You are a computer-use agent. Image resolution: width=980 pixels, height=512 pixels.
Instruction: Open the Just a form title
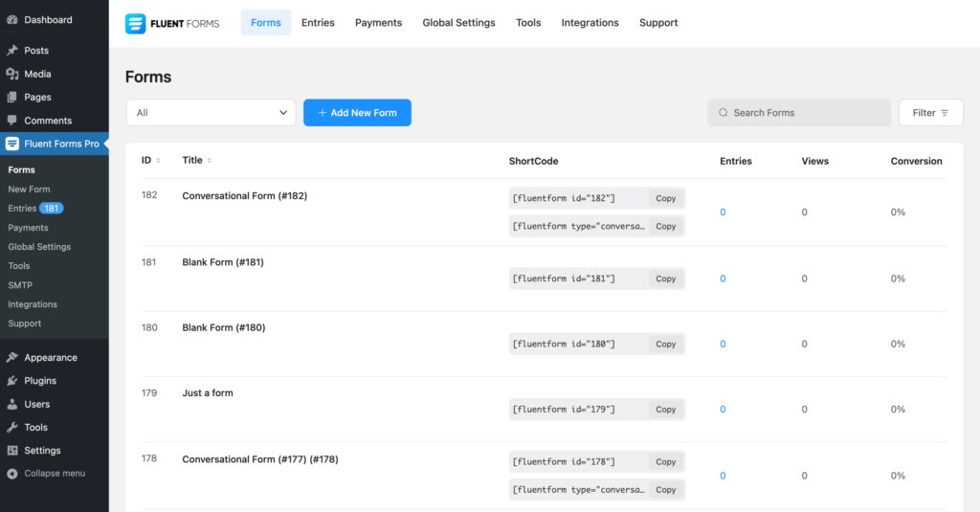pyautogui.click(x=208, y=393)
